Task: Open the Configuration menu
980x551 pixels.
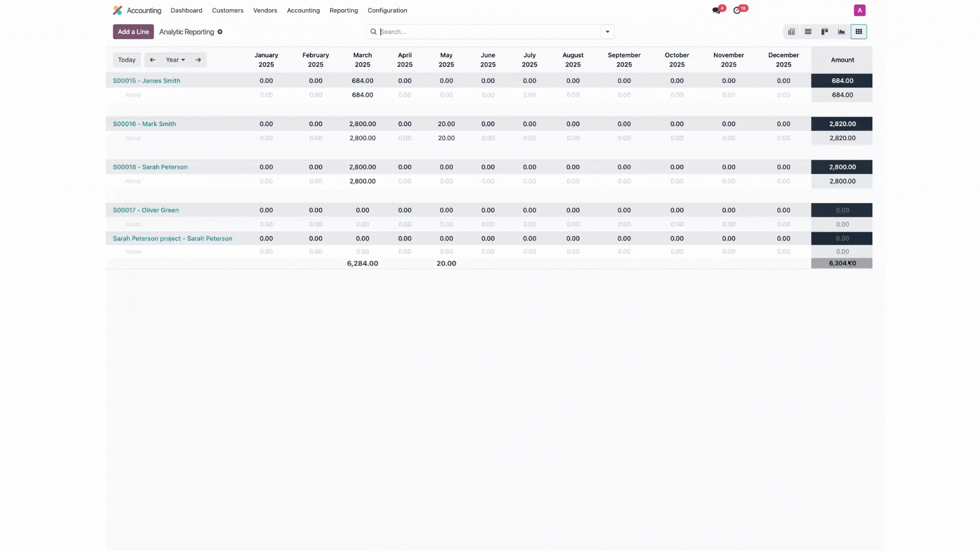Action: coord(387,10)
